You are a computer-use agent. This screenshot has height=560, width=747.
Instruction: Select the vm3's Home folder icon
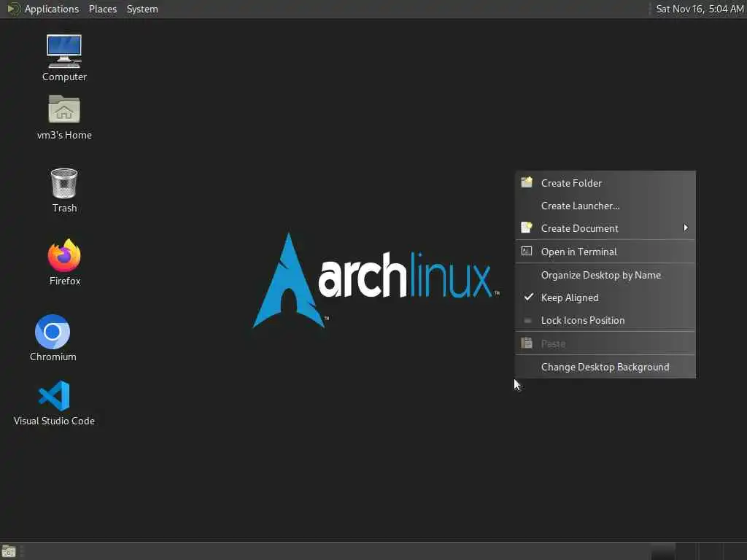64,109
